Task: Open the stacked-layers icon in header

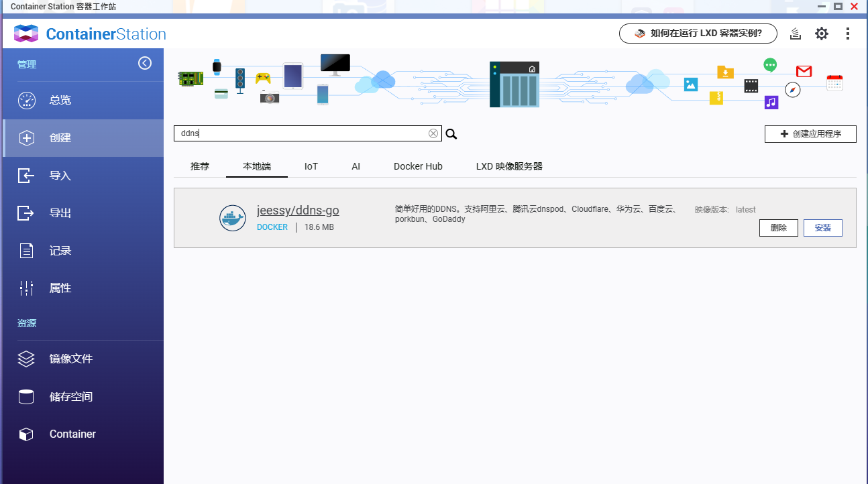Action: pyautogui.click(x=796, y=34)
